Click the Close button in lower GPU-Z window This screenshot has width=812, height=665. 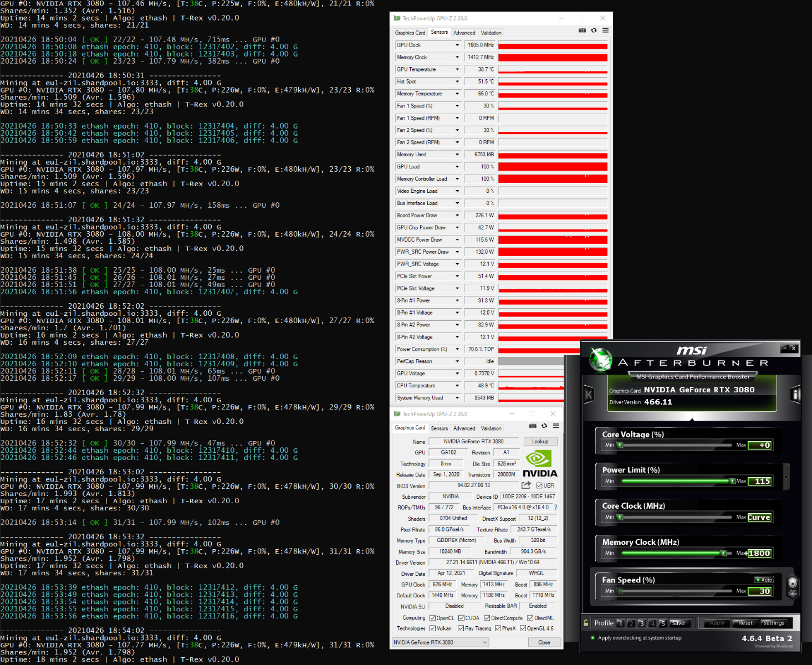point(544,642)
